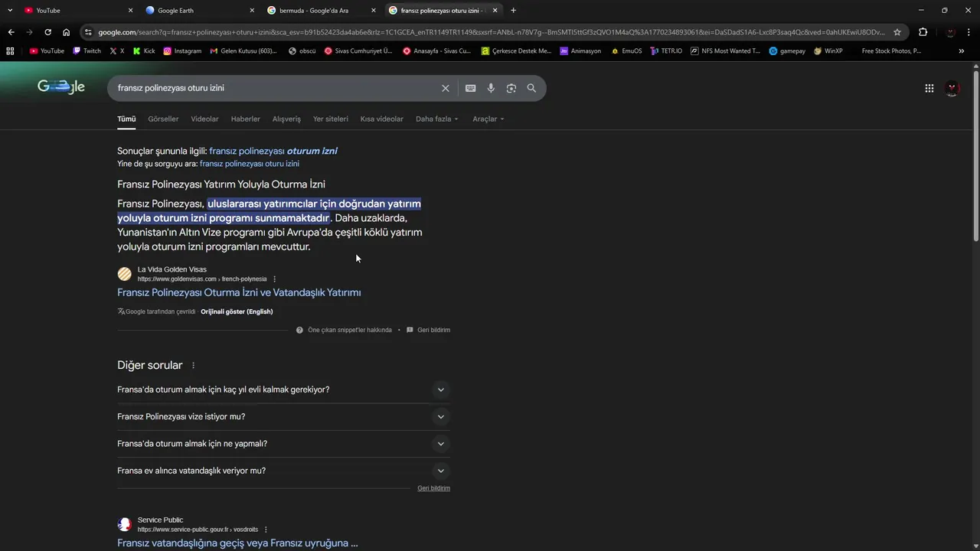Submit search with magnifier icon

(531, 88)
